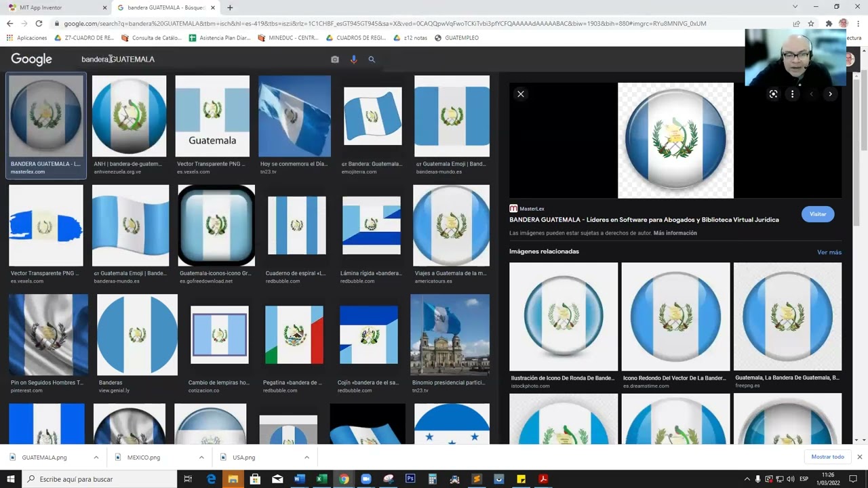
Task: Open File Explorer from the taskbar
Action: (x=233, y=479)
